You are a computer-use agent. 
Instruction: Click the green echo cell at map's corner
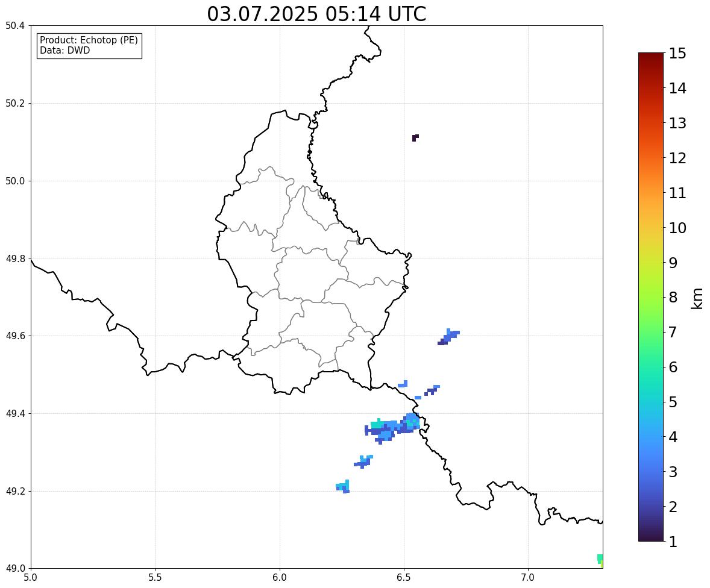point(600,560)
